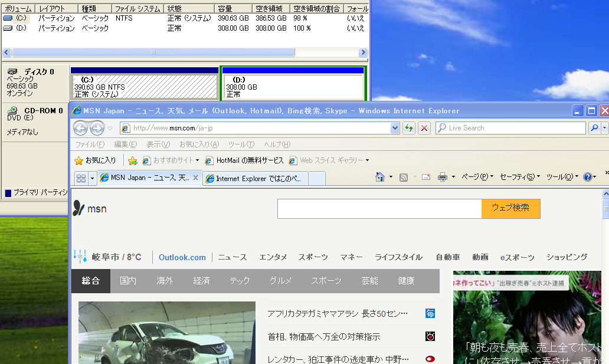609x364 pixels.
Task: Click the magnifier search button in IE
Action: point(594,128)
